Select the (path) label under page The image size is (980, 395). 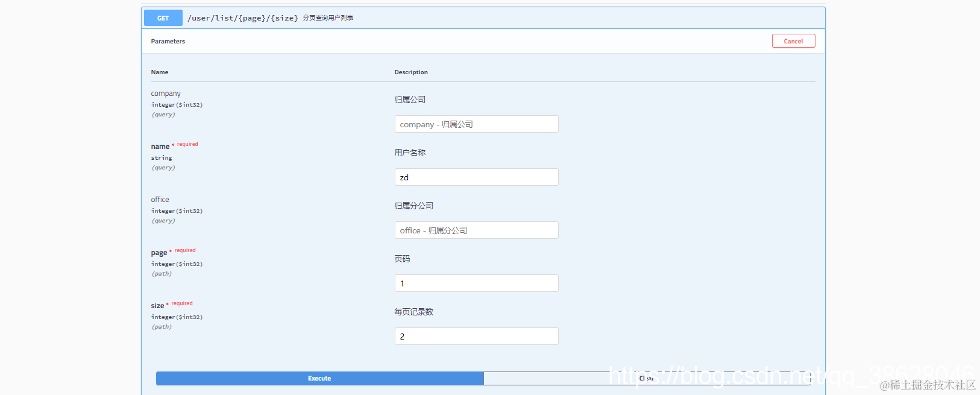point(162,274)
